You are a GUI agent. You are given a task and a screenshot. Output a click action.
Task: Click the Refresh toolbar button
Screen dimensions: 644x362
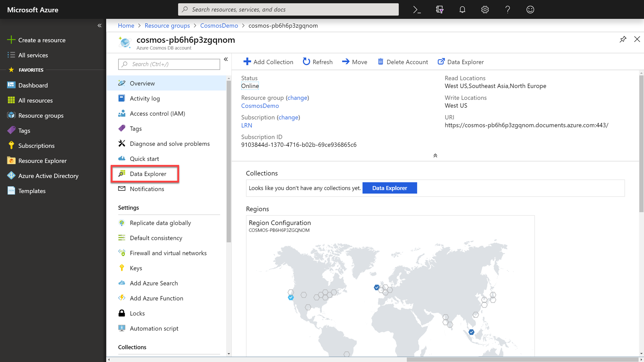point(317,62)
